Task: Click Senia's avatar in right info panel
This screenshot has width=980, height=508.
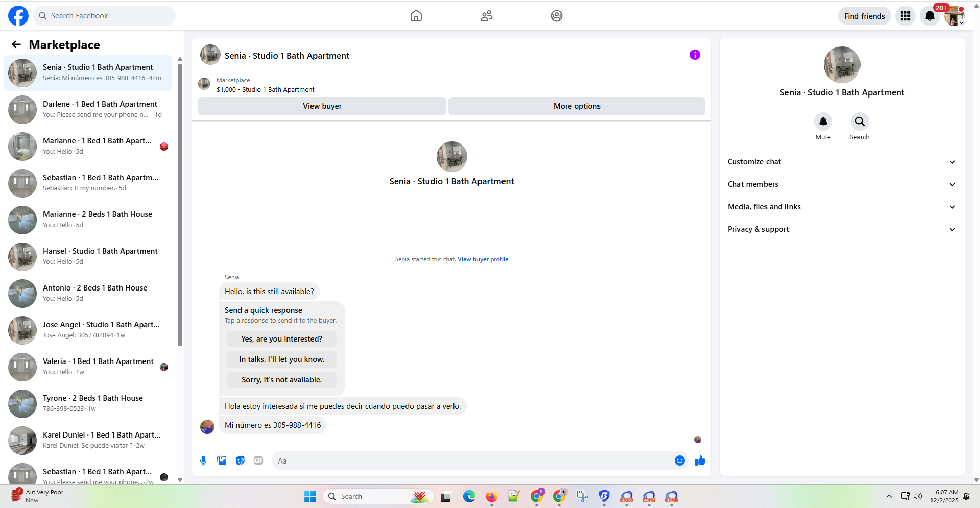Action: tap(842, 65)
